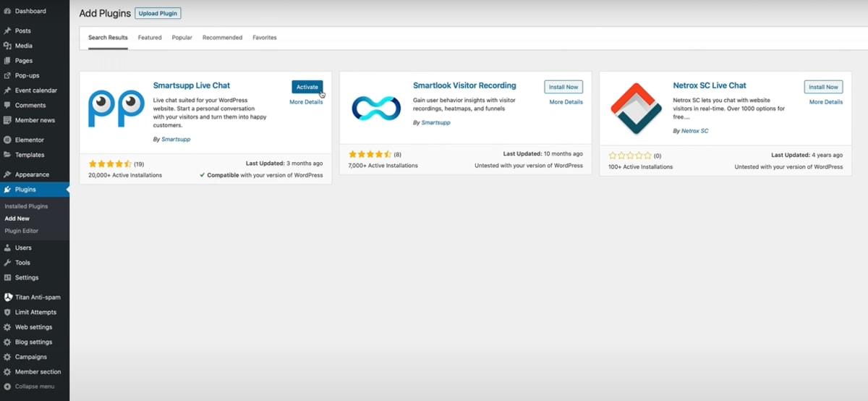Image resolution: width=868 pixels, height=401 pixels.
Task: Install Smartlook Visitor Recording now
Action: 563,87
